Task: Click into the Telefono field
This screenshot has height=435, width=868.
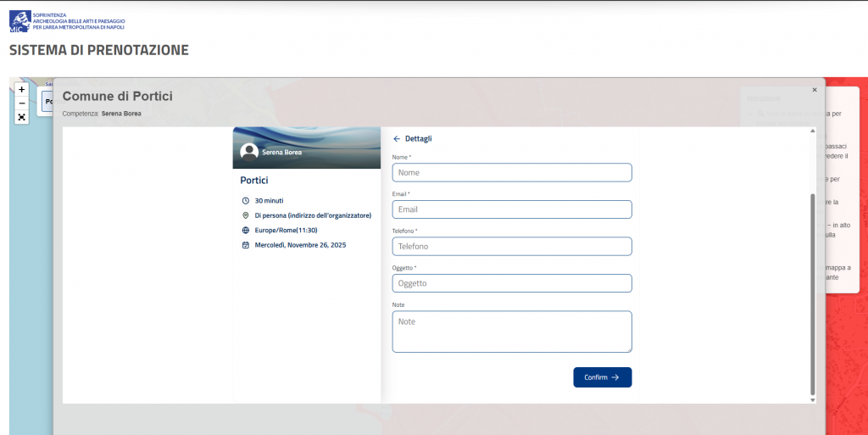Action: tap(512, 246)
